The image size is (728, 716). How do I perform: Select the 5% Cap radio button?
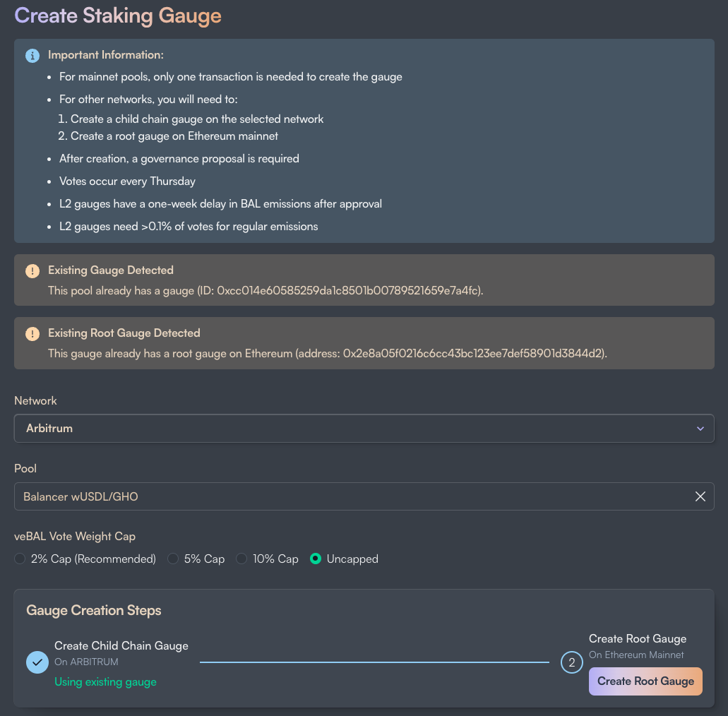point(173,559)
